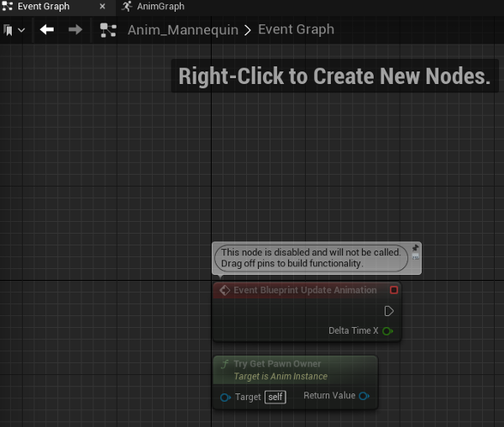Click the self value box

276,397
